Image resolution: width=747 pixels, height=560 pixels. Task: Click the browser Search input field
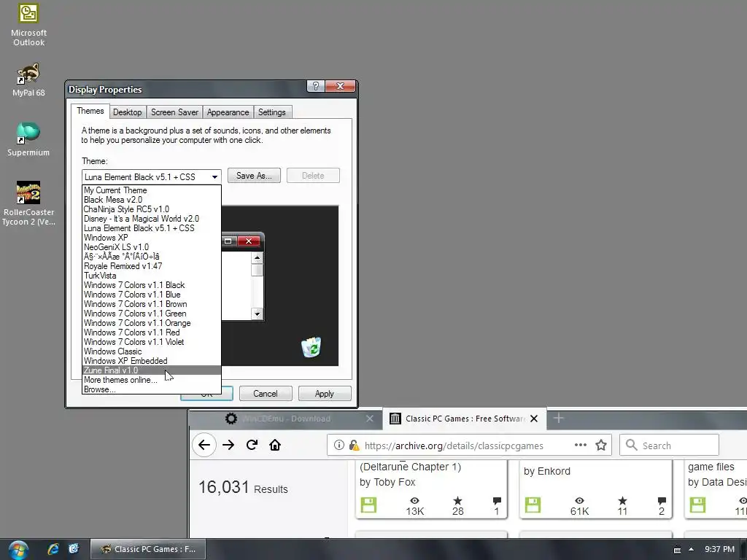[x=669, y=446]
